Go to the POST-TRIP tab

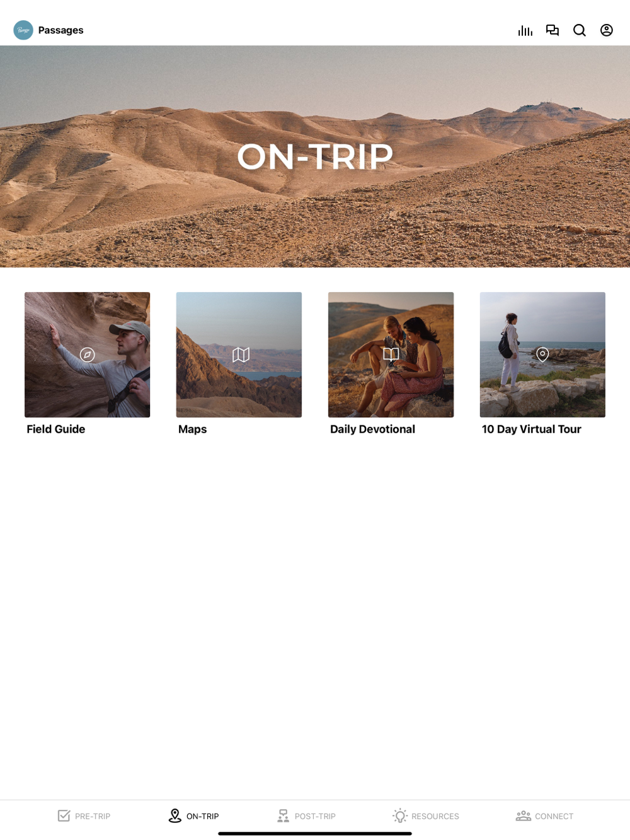306,816
